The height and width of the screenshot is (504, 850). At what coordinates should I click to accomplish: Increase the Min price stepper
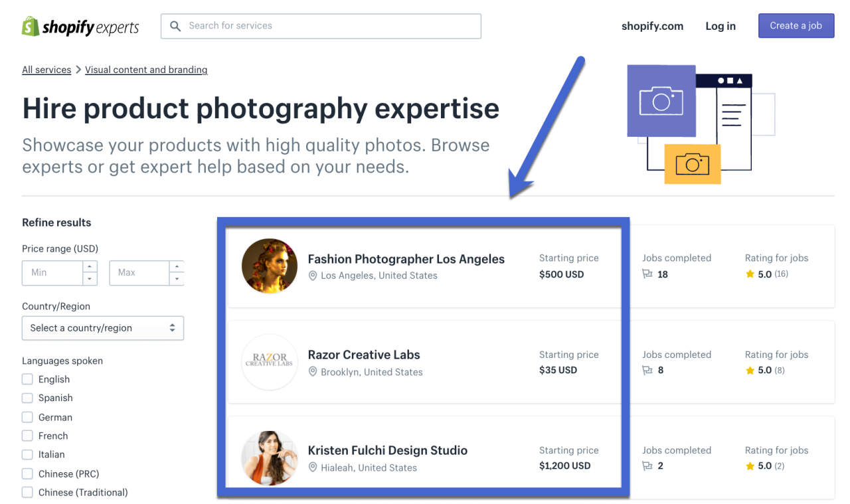(90, 266)
